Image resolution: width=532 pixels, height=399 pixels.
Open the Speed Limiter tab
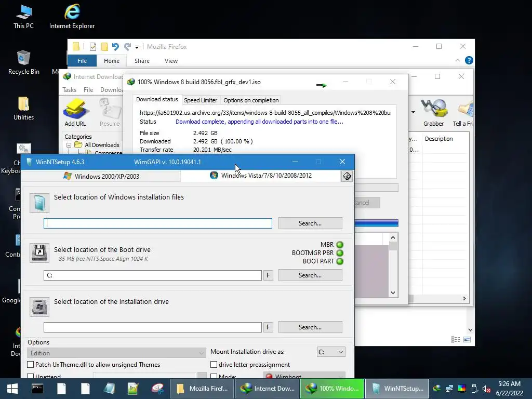(x=201, y=100)
